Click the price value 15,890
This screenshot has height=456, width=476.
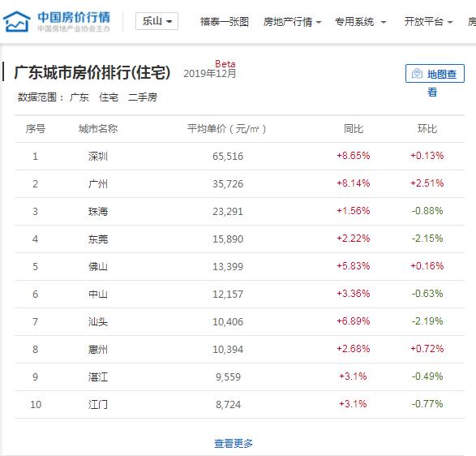tap(228, 239)
